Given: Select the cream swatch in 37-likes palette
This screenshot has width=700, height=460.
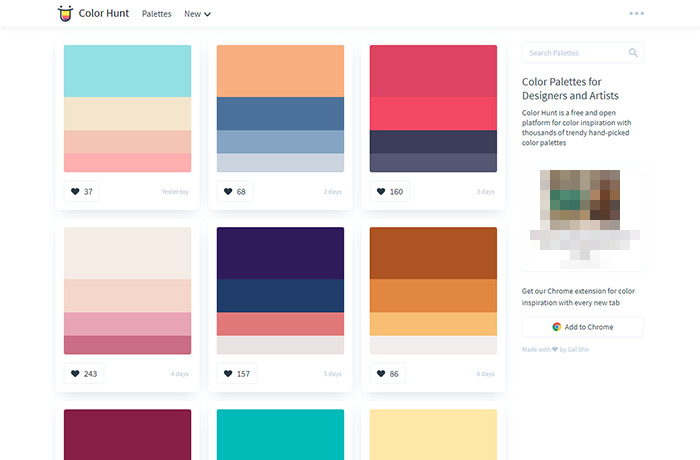Looking at the screenshot, I should tap(128, 114).
